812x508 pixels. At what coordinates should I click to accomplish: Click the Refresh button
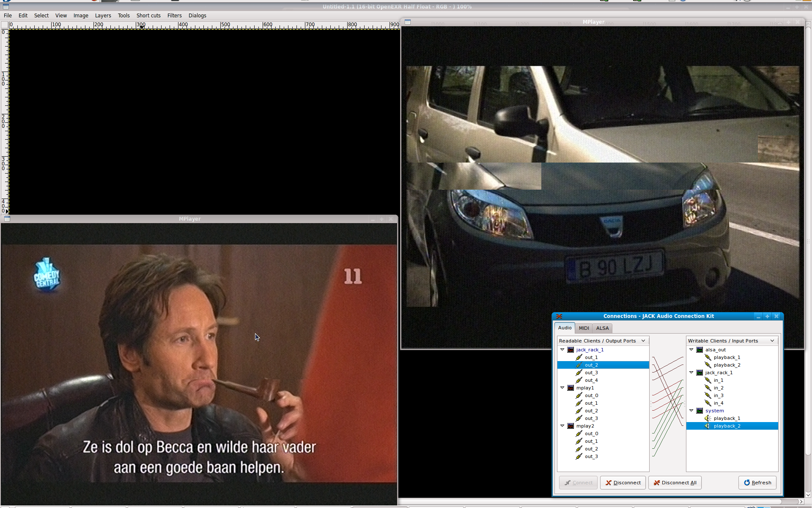[757, 483]
